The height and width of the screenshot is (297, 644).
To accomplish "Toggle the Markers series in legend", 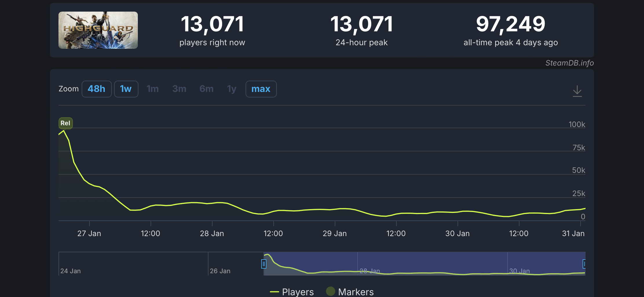I will point(350,292).
